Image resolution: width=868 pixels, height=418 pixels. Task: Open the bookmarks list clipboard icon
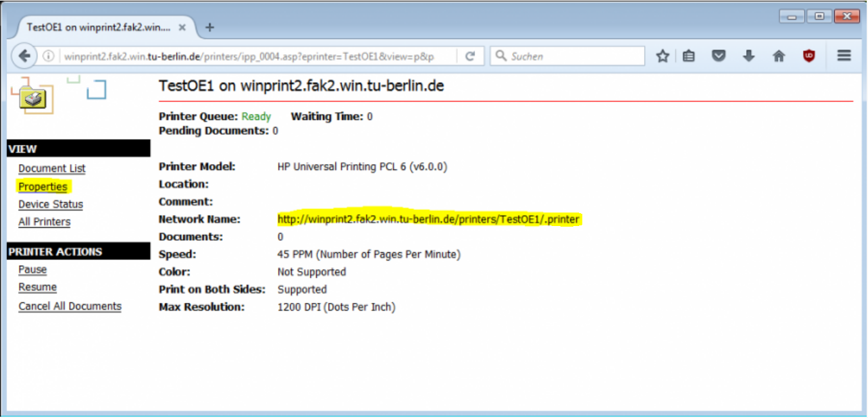click(689, 57)
